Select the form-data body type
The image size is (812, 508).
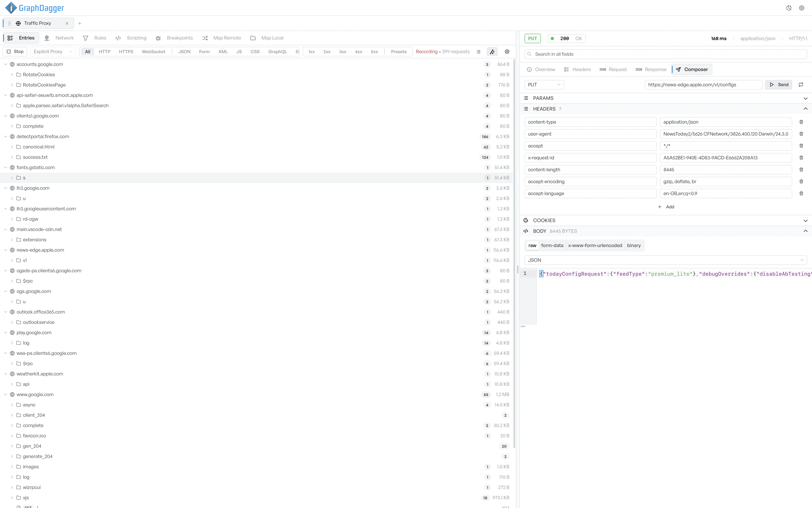point(552,246)
